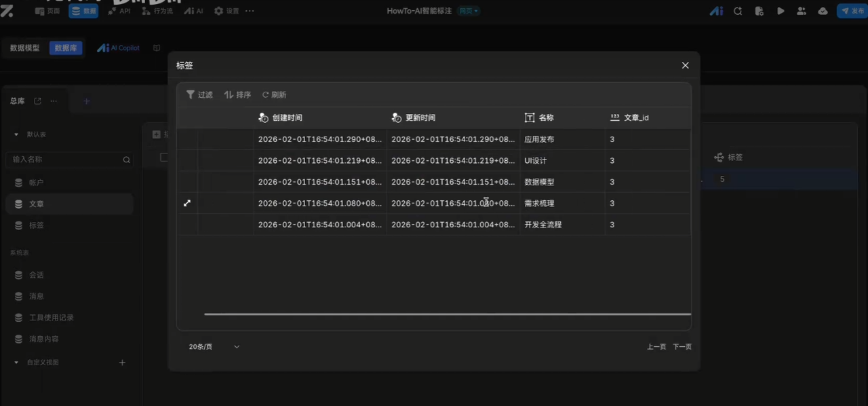Select the 标签 table in sidebar
868x406 pixels.
click(x=69, y=225)
